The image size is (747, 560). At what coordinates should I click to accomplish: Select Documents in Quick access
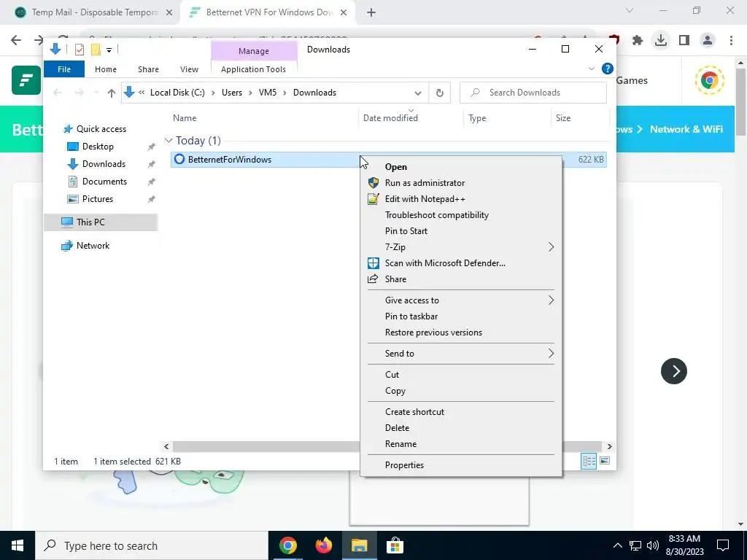pyautogui.click(x=104, y=182)
